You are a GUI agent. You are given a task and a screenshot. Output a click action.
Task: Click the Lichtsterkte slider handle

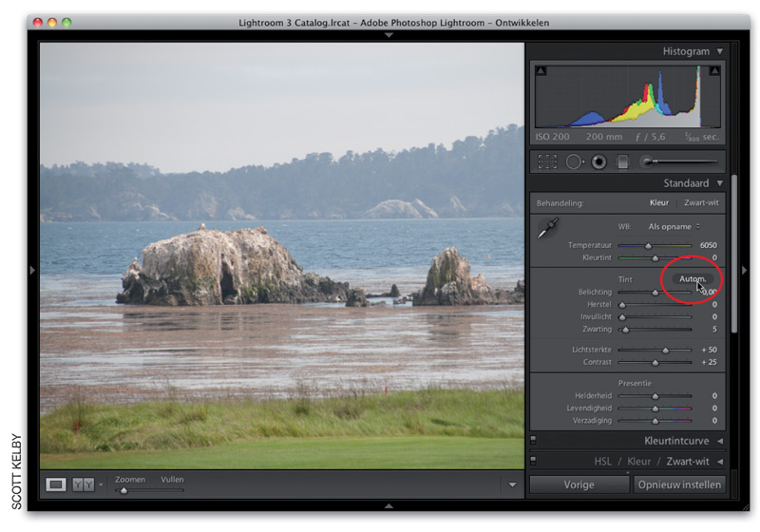[666, 350]
